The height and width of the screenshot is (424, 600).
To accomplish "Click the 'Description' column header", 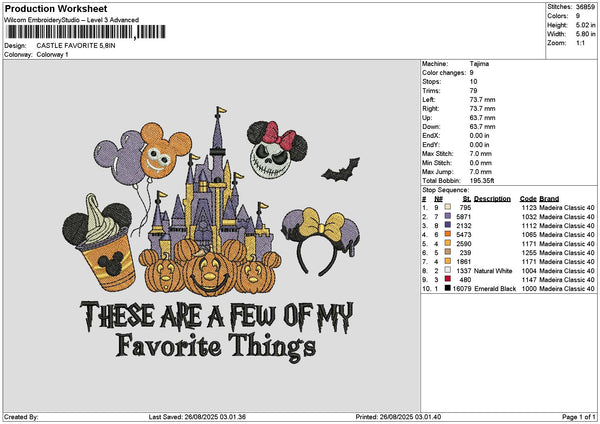I will 492,199.
